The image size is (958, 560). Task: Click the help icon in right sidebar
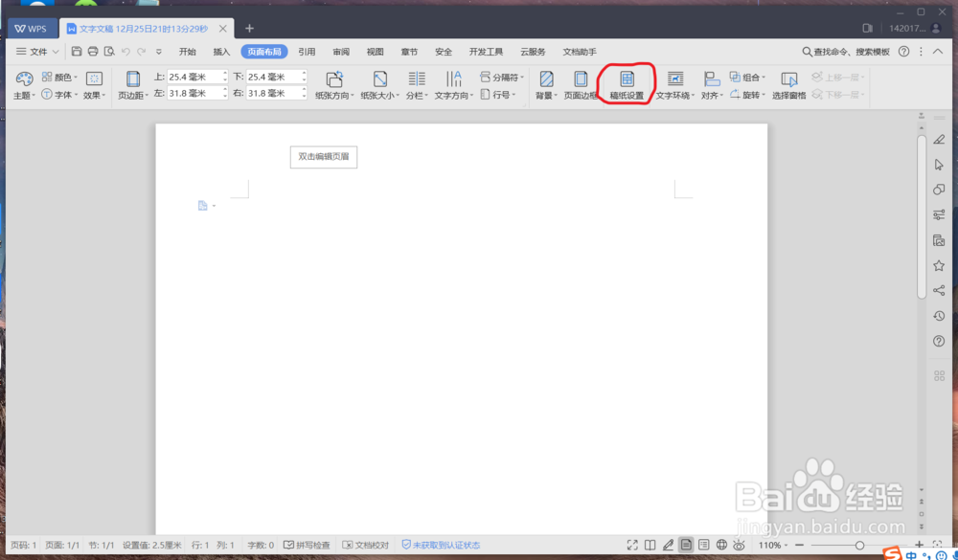939,341
